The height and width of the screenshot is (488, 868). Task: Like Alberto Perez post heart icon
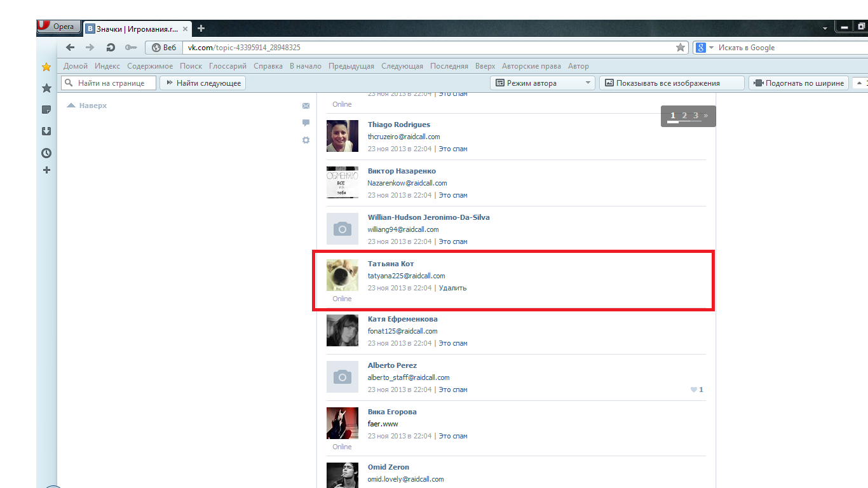click(694, 390)
